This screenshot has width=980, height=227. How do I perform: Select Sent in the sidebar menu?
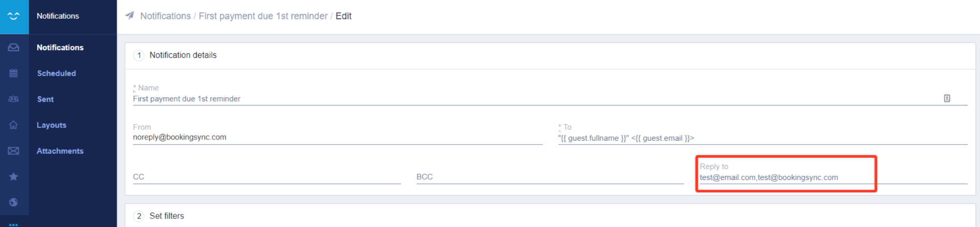(x=46, y=99)
